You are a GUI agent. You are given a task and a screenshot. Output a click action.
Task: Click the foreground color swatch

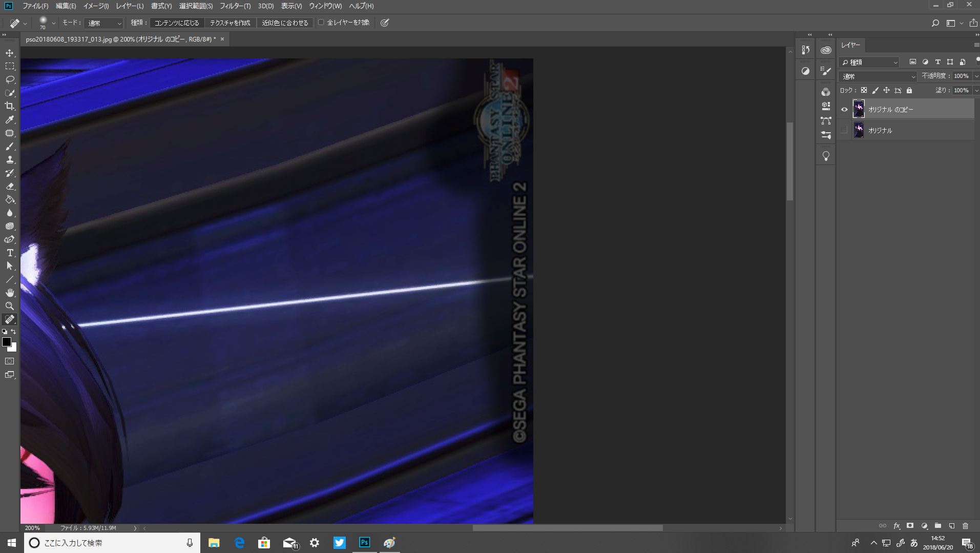(x=7, y=342)
